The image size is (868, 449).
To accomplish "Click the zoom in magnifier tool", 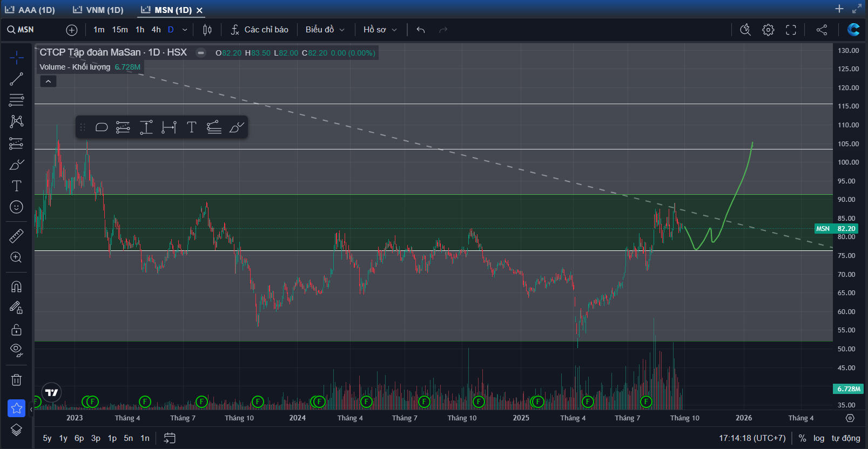I will tap(16, 257).
